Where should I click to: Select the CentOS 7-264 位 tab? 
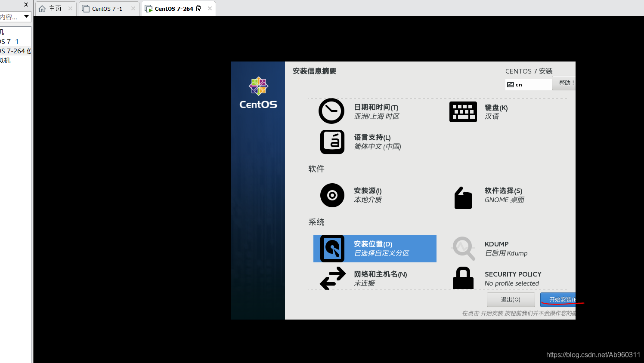tap(178, 9)
